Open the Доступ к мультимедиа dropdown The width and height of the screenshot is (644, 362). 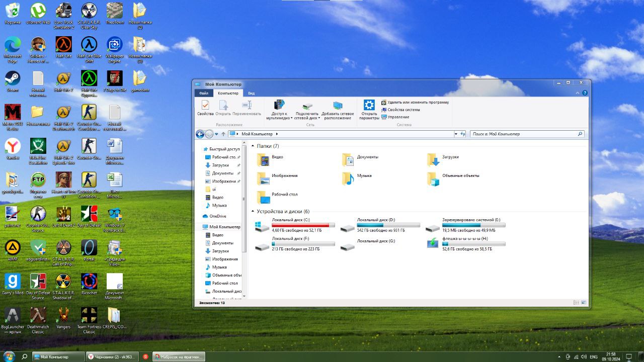279,110
